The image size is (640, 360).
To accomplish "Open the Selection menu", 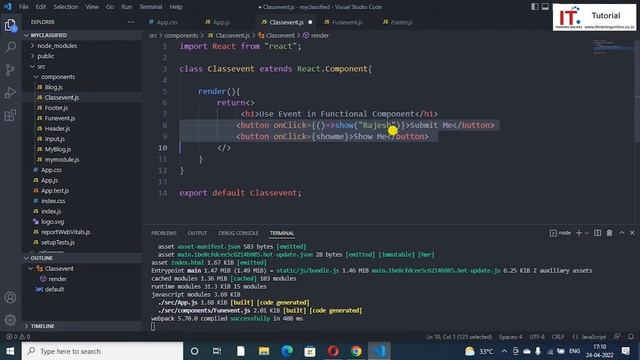I will tap(66, 7).
